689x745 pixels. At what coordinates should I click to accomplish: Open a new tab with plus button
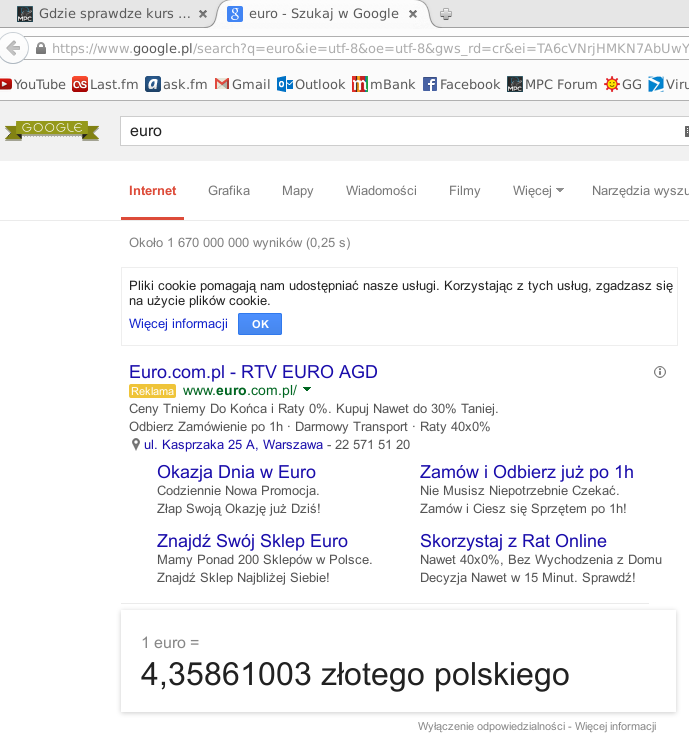point(445,14)
